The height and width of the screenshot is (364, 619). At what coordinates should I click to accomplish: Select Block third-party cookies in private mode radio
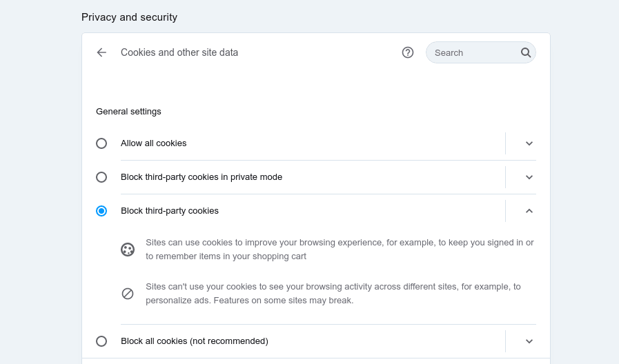[x=101, y=177]
